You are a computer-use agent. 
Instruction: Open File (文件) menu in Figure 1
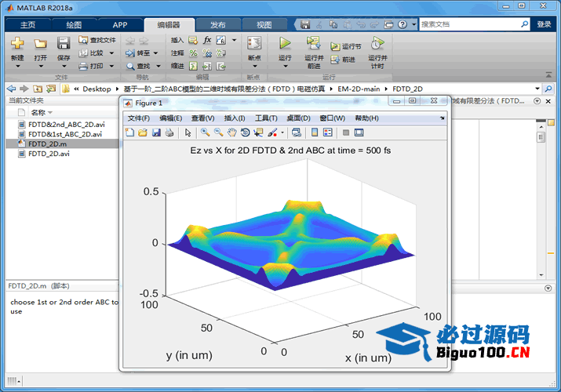click(139, 118)
